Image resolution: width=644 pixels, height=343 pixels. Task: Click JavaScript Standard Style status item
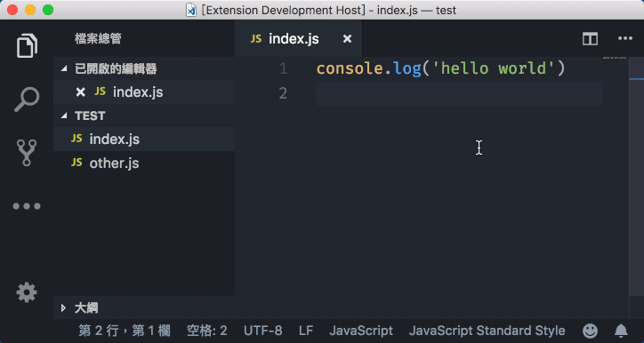coord(487,331)
